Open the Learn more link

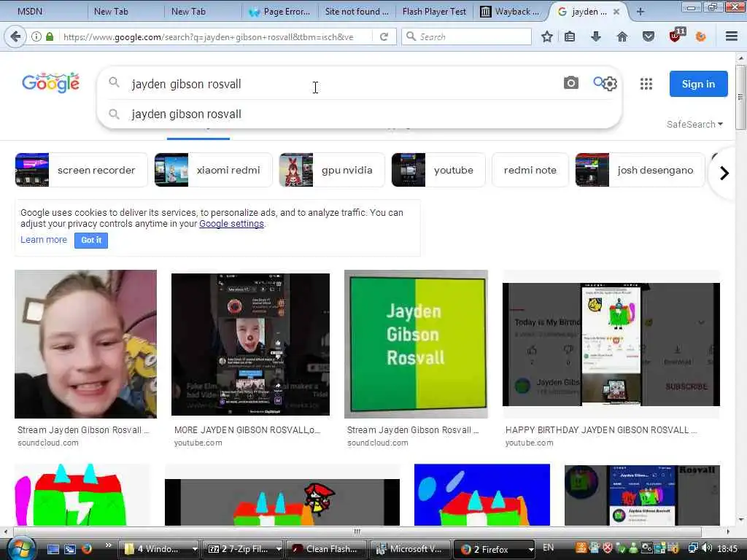point(44,239)
